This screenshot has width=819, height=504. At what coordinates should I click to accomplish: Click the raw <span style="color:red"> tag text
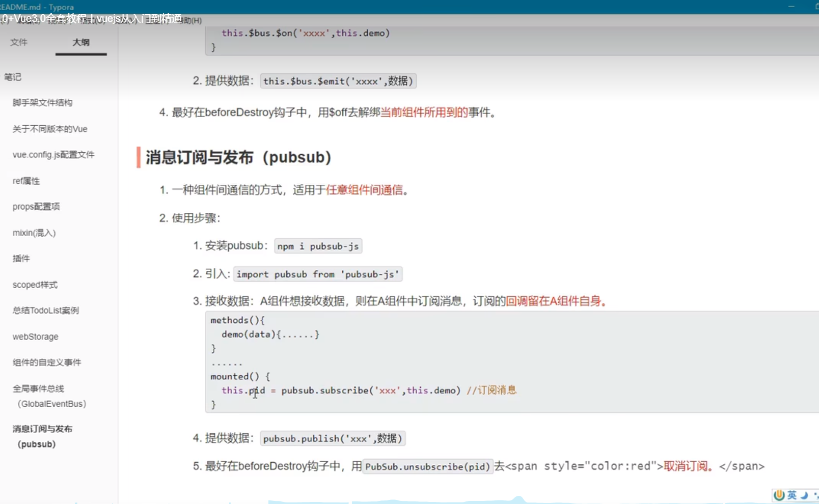pyautogui.click(x=584, y=466)
